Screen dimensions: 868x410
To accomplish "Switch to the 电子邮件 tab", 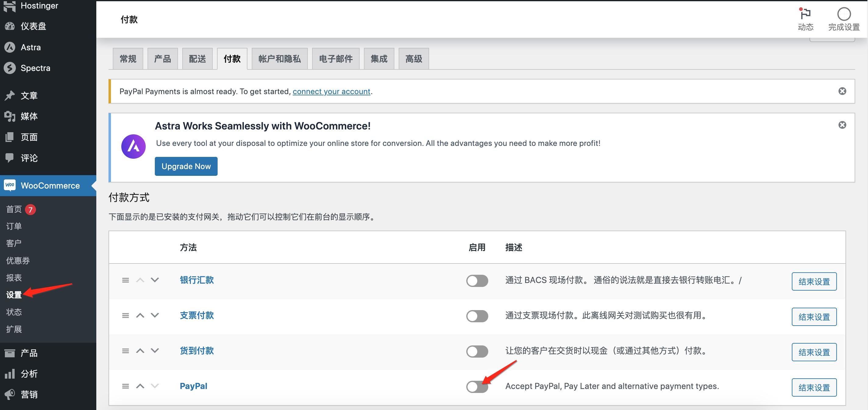I will (336, 58).
